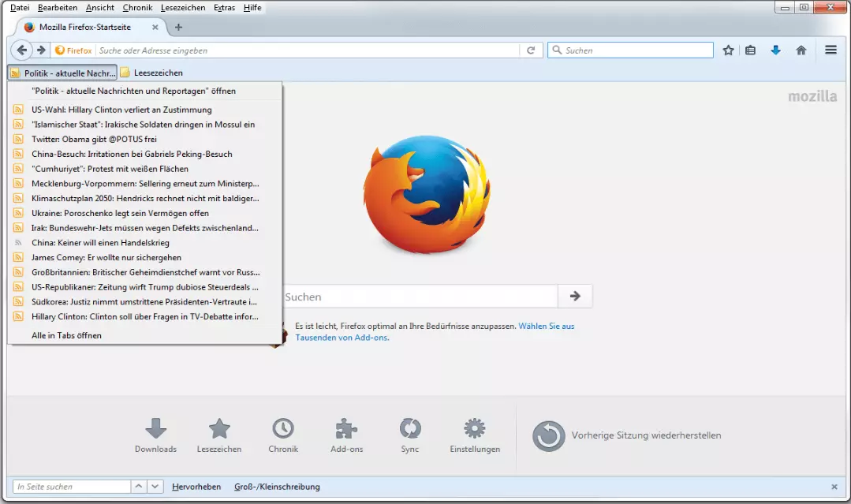851x504 pixels.
Task: Open Sync shortcut
Action: [410, 435]
